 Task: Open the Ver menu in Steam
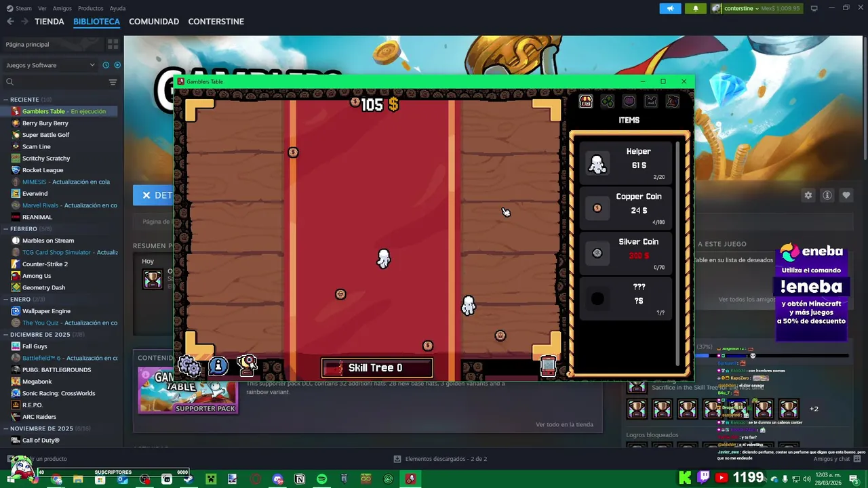click(42, 8)
